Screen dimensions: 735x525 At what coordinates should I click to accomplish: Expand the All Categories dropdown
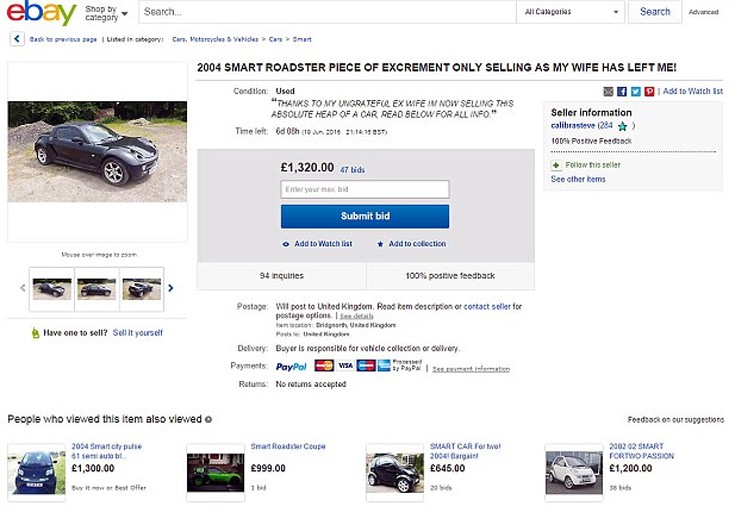pos(572,12)
